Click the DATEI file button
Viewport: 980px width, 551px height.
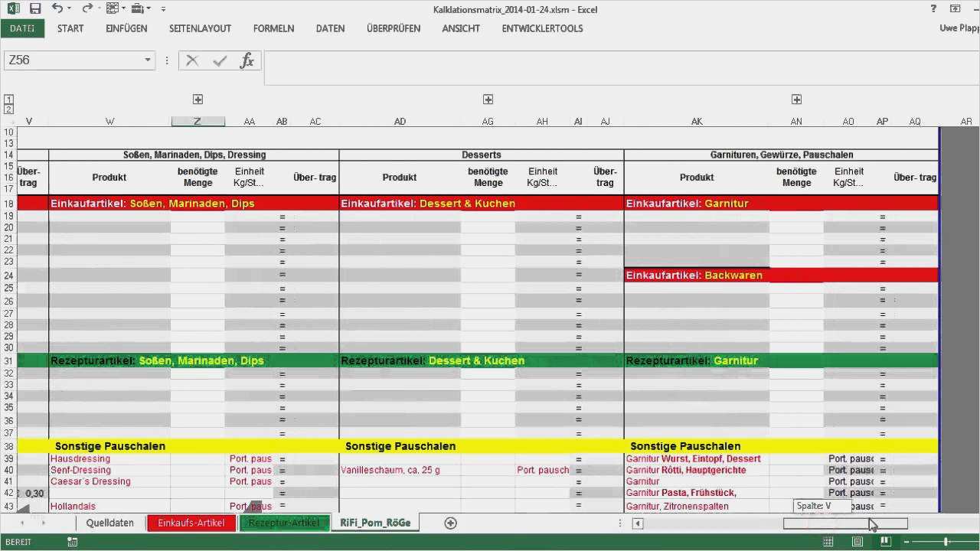pyautogui.click(x=22, y=28)
